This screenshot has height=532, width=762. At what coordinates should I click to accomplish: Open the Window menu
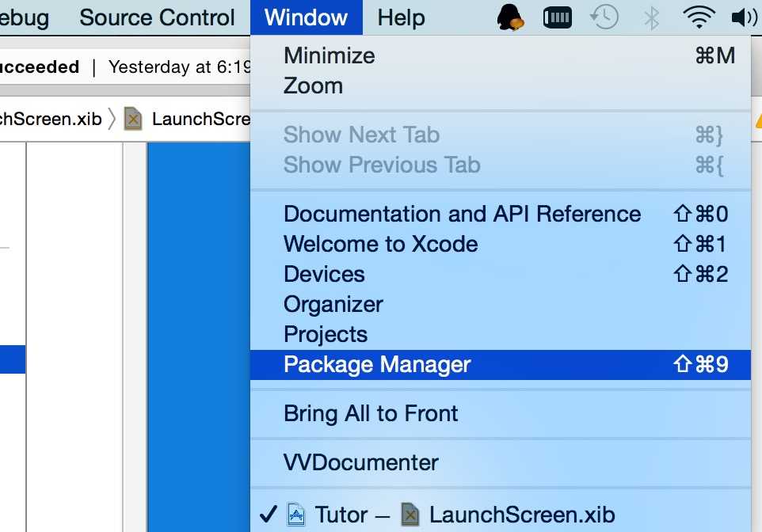pyautogui.click(x=307, y=17)
